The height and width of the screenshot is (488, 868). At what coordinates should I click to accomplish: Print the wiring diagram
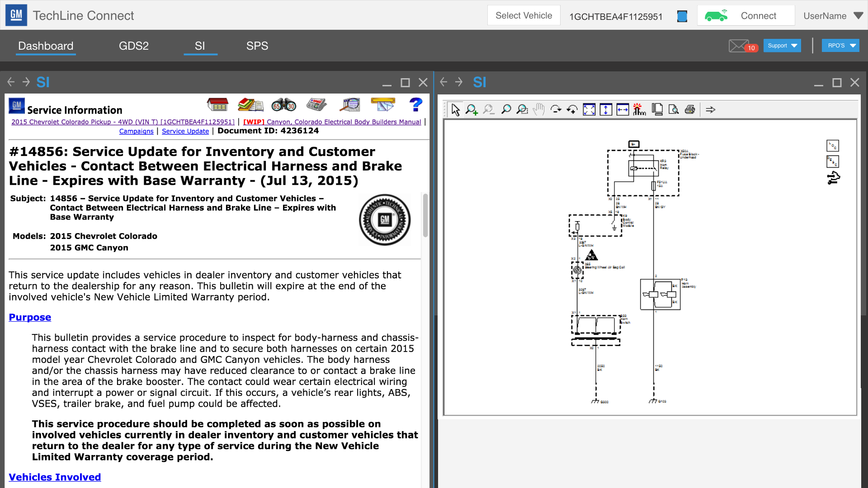pyautogui.click(x=690, y=110)
